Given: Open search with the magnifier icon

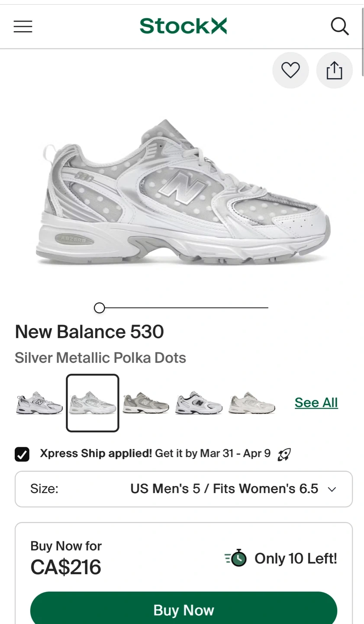Looking at the screenshot, I should pyautogui.click(x=340, y=26).
